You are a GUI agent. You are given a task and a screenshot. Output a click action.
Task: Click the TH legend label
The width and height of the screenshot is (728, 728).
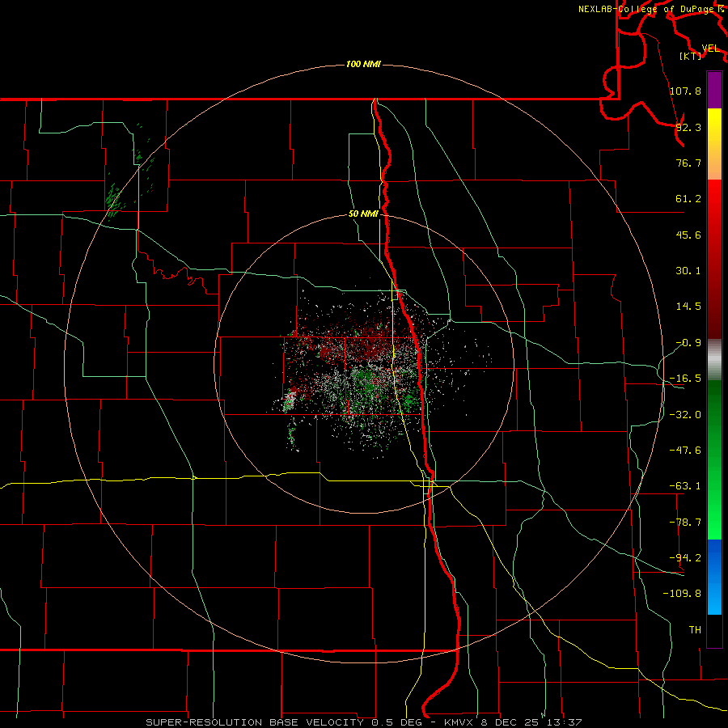(x=695, y=630)
